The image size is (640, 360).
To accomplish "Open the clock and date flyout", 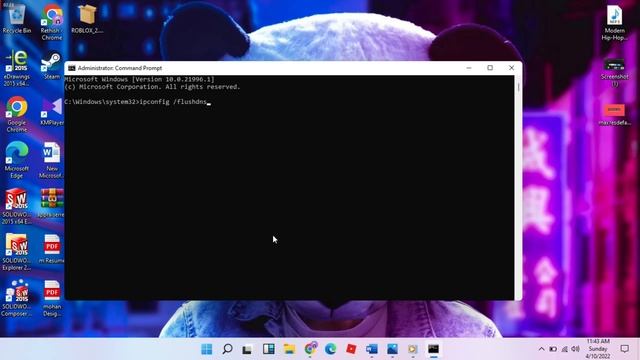I will [598, 349].
